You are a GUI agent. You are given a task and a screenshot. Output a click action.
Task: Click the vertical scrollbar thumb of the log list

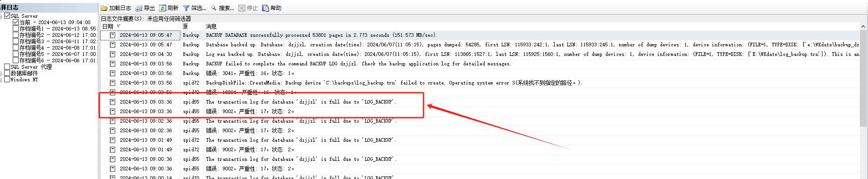point(863,79)
